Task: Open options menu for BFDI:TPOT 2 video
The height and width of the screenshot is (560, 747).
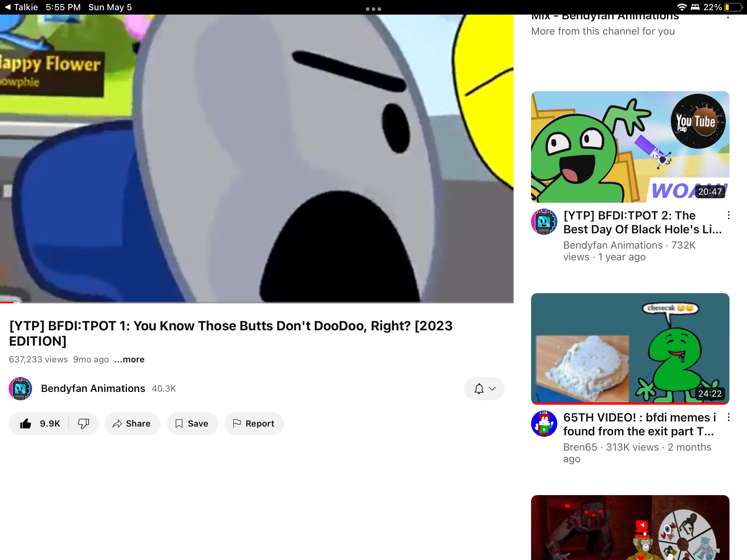Action: 728,215
